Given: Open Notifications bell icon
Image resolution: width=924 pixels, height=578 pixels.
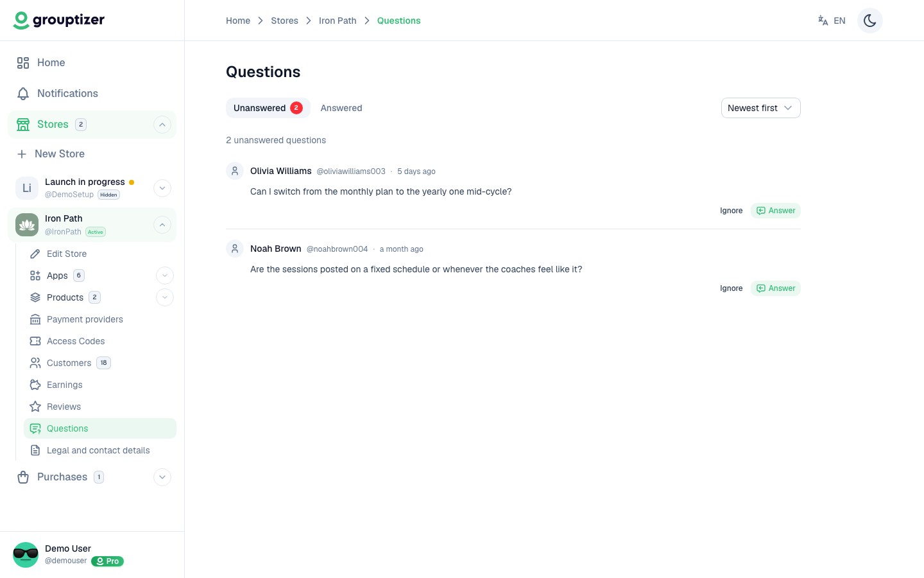Looking at the screenshot, I should [x=23, y=93].
